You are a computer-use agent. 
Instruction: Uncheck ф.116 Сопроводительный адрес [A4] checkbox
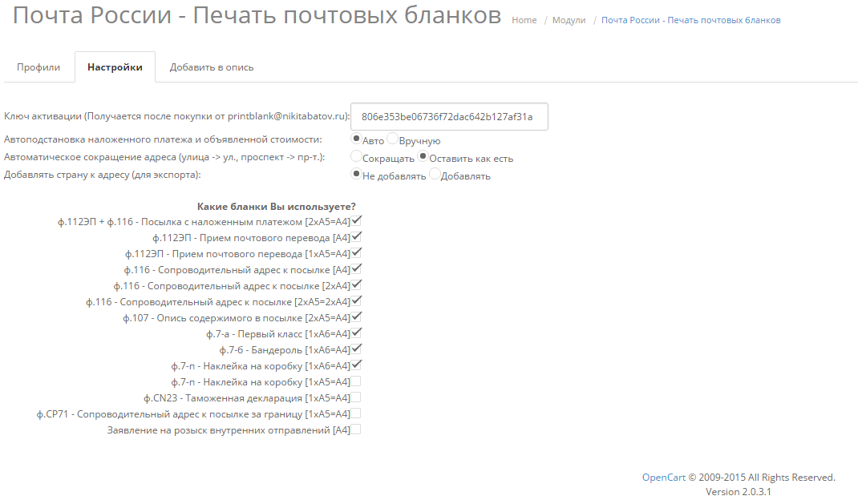pyautogui.click(x=356, y=269)
